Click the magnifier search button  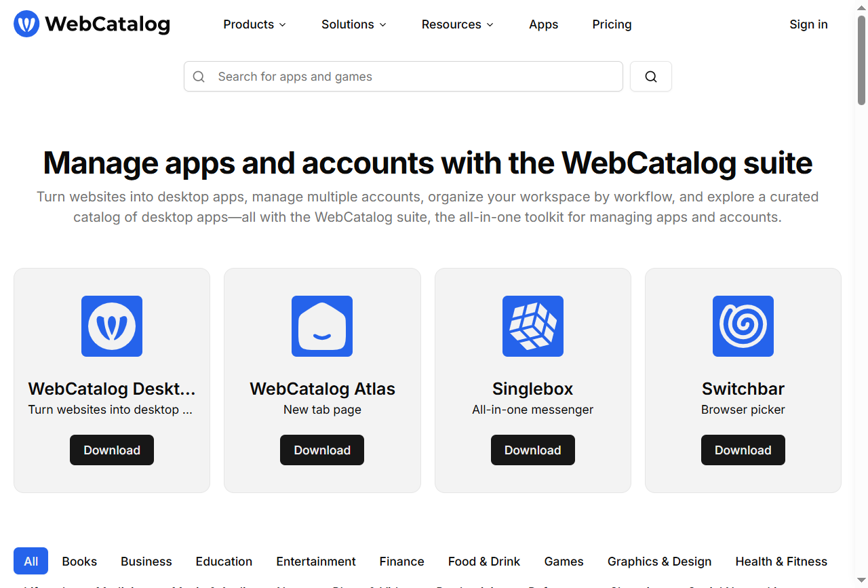click(x=650, y=77)
